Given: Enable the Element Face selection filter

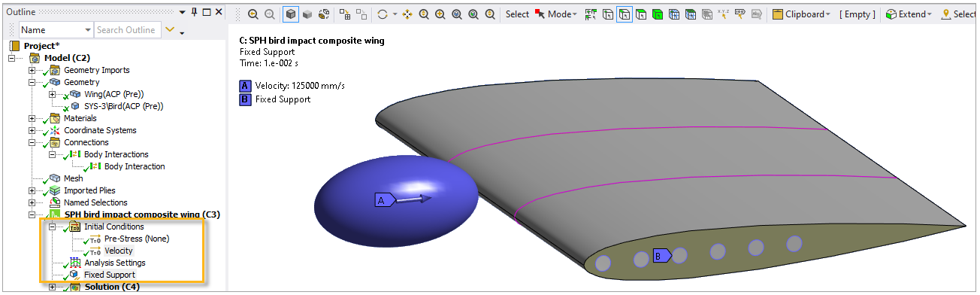Looking at the screenshot, I should tap(690, 14).
